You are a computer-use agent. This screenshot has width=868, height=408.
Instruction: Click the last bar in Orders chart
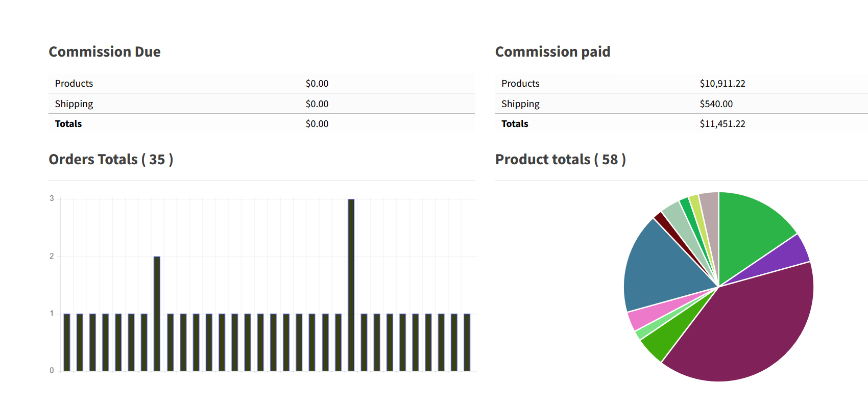(x=467, y=342)
